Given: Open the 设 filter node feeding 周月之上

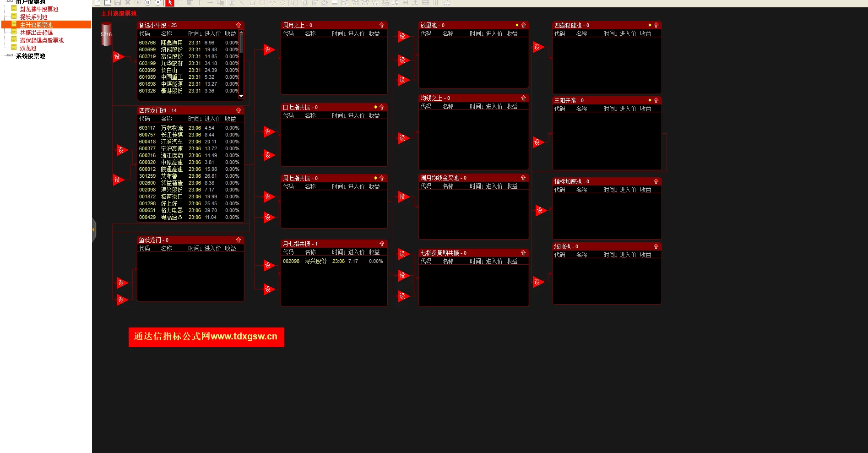Looking at the screenshot, I should 269,49.
